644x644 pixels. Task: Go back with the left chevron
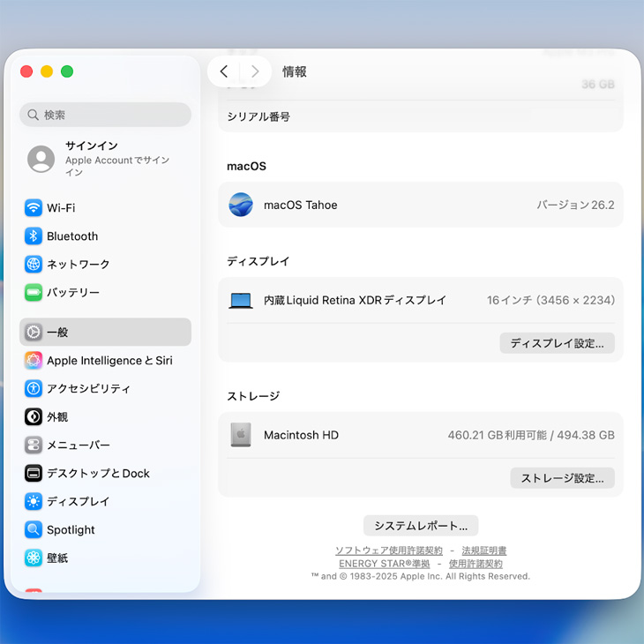224,72
